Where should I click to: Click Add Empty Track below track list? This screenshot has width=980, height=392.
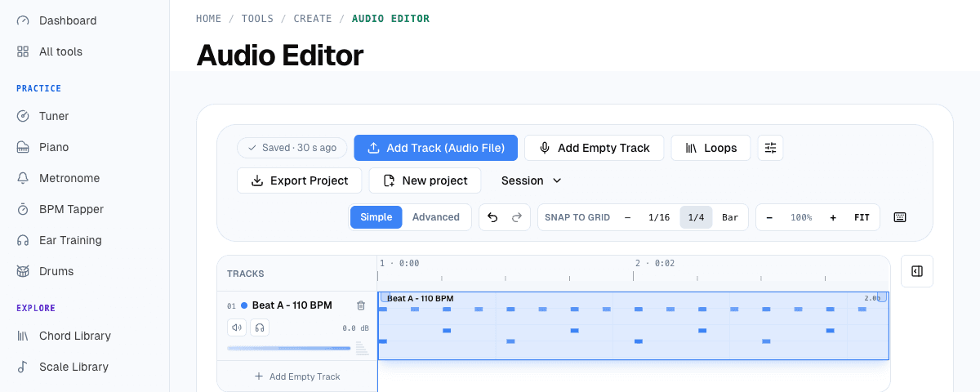point(297,376)
